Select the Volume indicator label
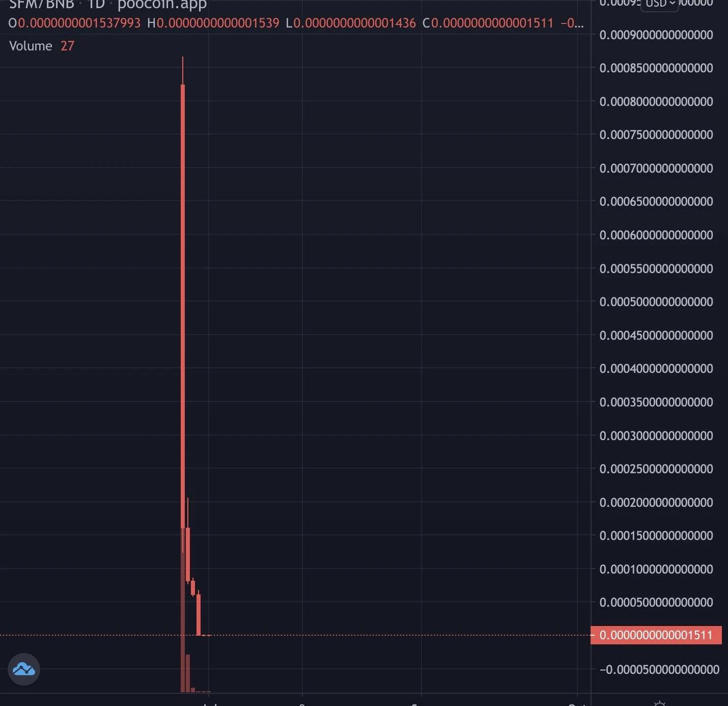The width and height of the screenshot is (728, 706). (31, 46)
